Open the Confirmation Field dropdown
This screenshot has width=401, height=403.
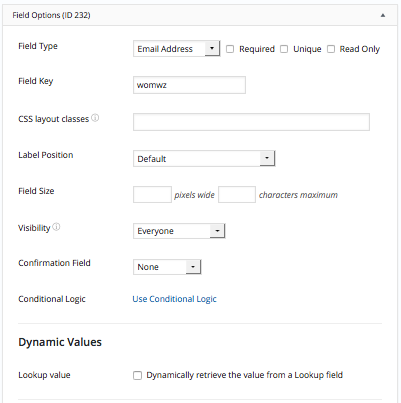pos(167,267)
